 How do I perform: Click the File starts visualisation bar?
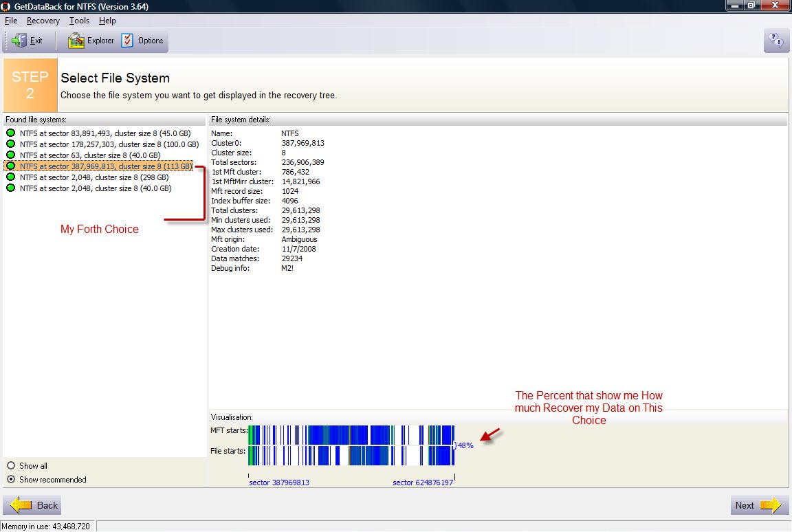351,455
